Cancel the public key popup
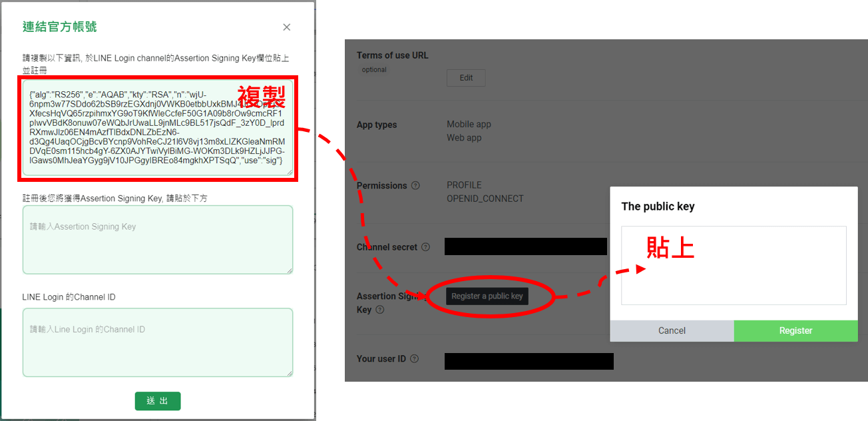868x421 pixels. 672,331
